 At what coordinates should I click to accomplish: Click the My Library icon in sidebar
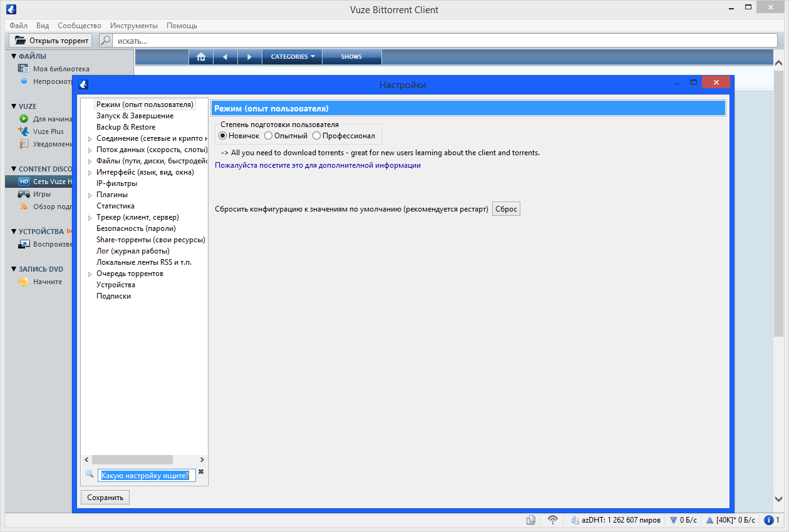pos(24,69)
